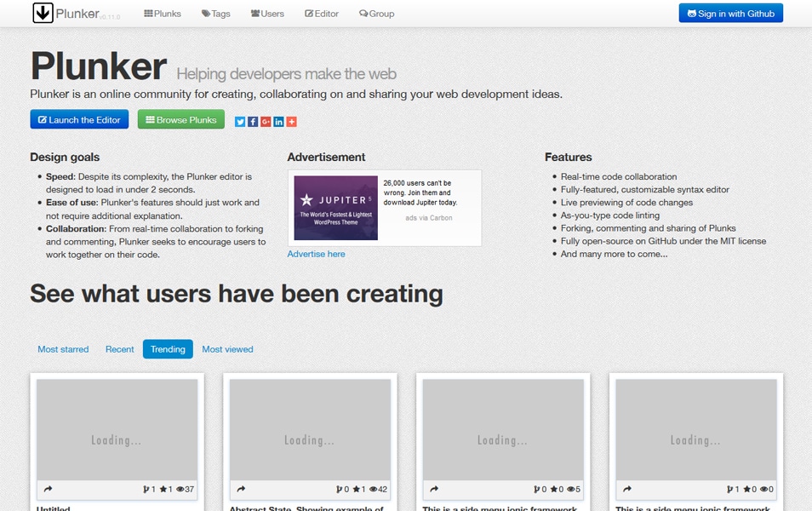Open Group in the top navigation

tap(376, 14)
